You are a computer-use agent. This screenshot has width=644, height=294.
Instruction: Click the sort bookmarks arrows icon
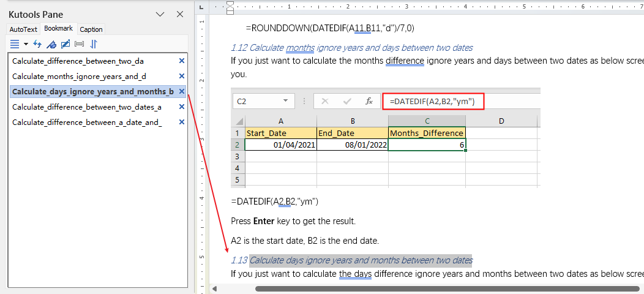(94, 43)
